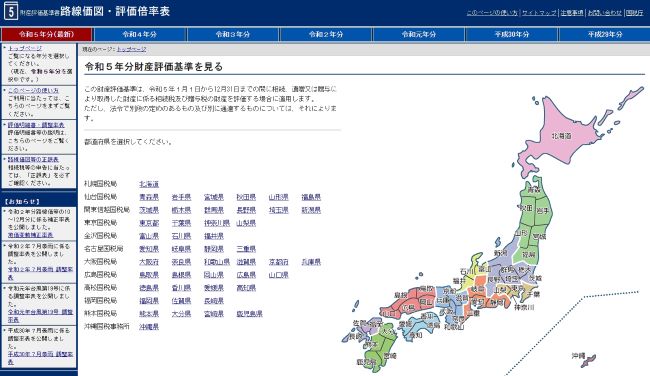Select 沖縄県 in the prefecture list
The image size is (650, 376).
[149, 327]
